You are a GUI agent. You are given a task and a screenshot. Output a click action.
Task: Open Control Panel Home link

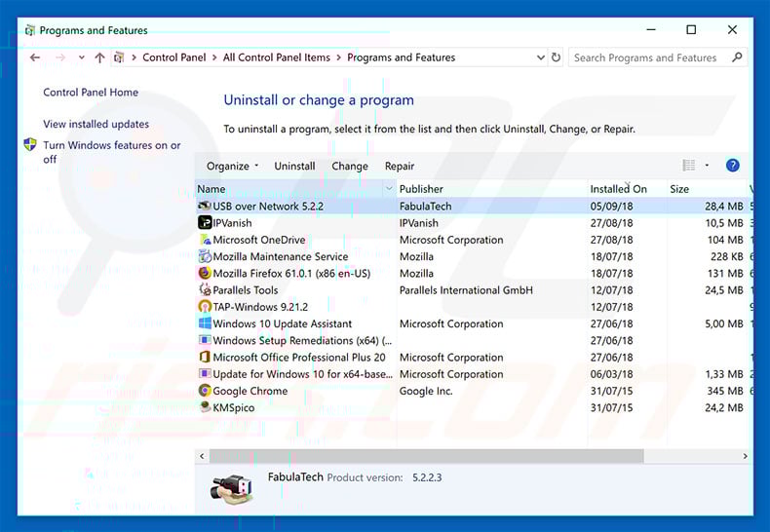point(91,93)
